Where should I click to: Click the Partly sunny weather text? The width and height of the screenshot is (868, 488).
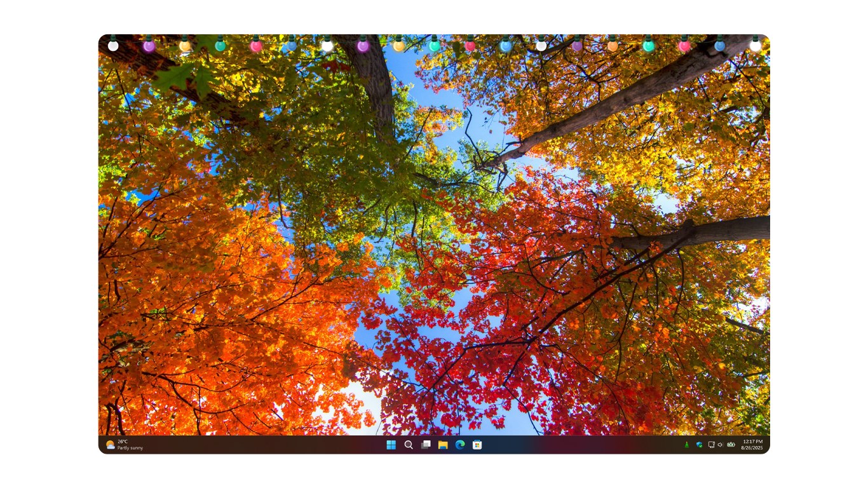coord(130,448)
